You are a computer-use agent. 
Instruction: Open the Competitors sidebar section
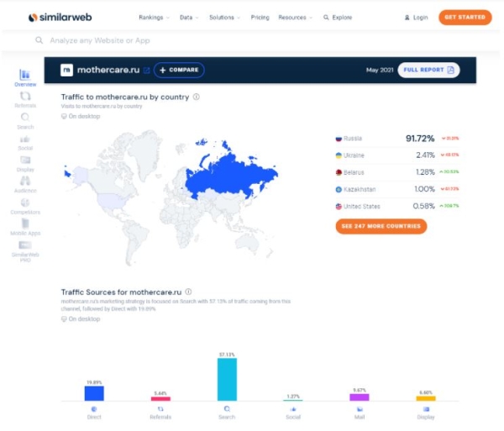25,206
